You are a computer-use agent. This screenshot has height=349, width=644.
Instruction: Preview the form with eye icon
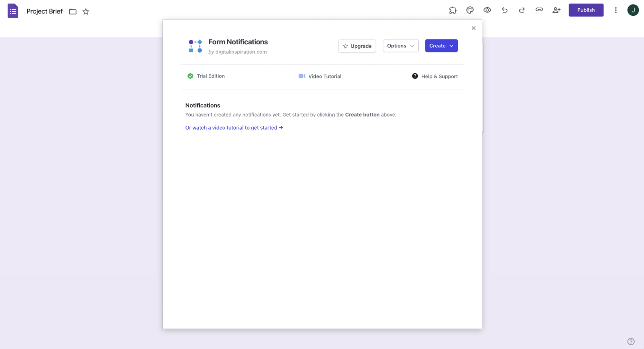click(x=487, y=11)
